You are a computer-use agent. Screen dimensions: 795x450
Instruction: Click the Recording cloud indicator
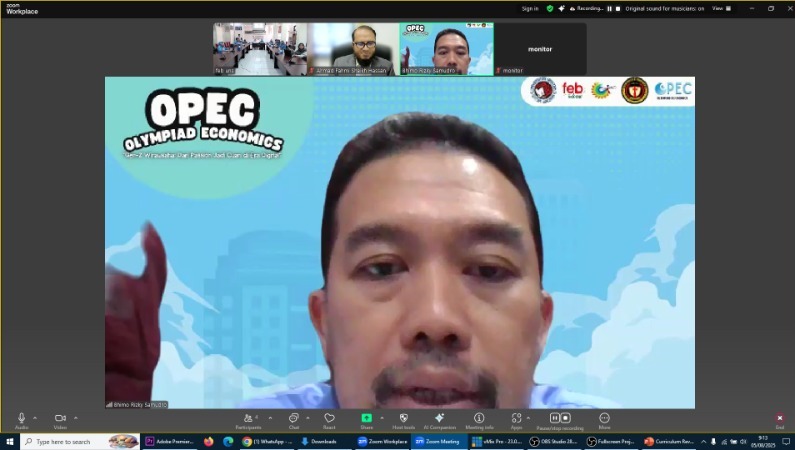tap(587, 9)
